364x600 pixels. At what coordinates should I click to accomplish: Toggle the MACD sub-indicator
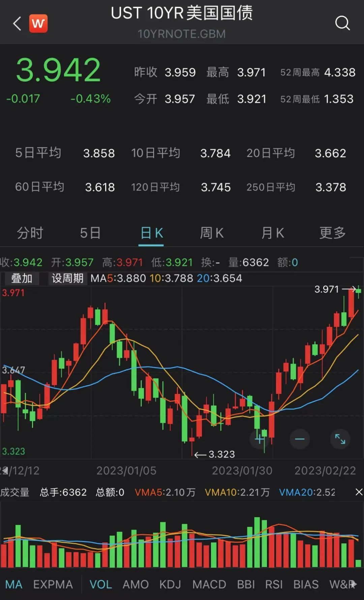(209, 584)
